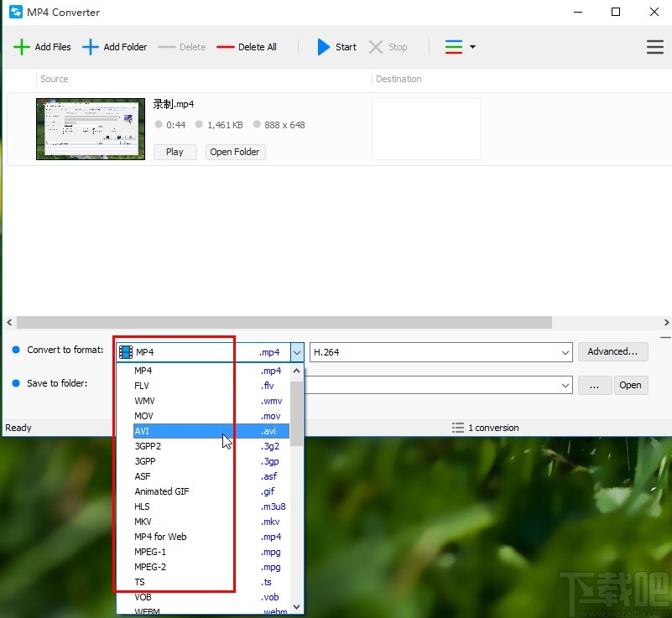The height and width of the screenshot is (618, 672).
Task: Click the Ready status text
Action: pos(18,428)
